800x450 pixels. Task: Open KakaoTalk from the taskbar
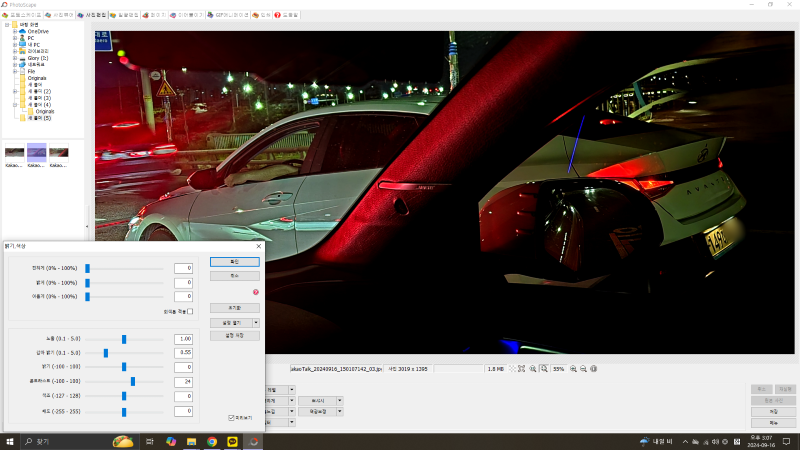(233, 441)
